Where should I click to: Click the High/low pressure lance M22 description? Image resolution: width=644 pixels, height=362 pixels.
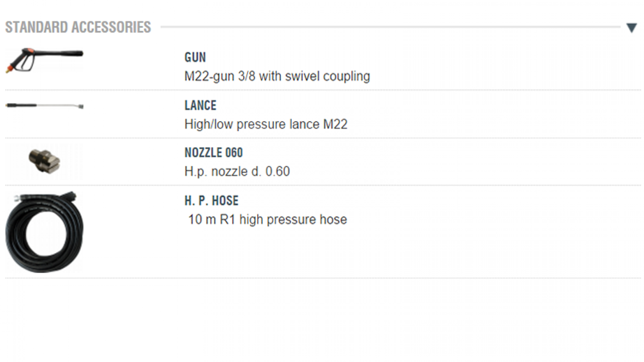(x=266, y=124)
